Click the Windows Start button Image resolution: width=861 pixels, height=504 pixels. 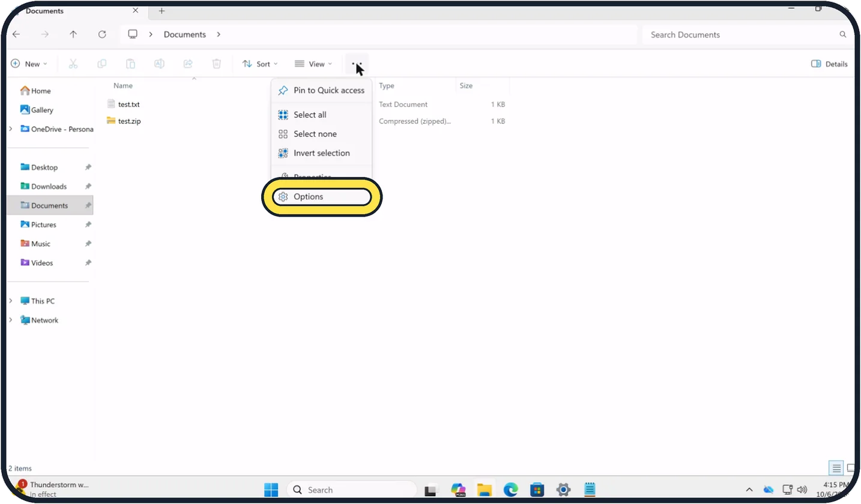(271, 490)
